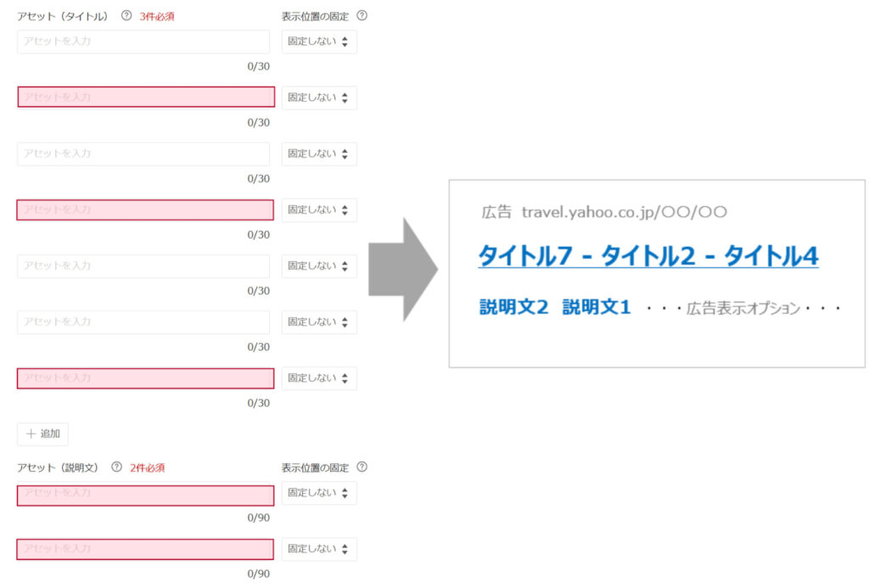Focus the second description asset input field
The width and height of the screenshot is (869, 588).
click(x=145, y=549)
